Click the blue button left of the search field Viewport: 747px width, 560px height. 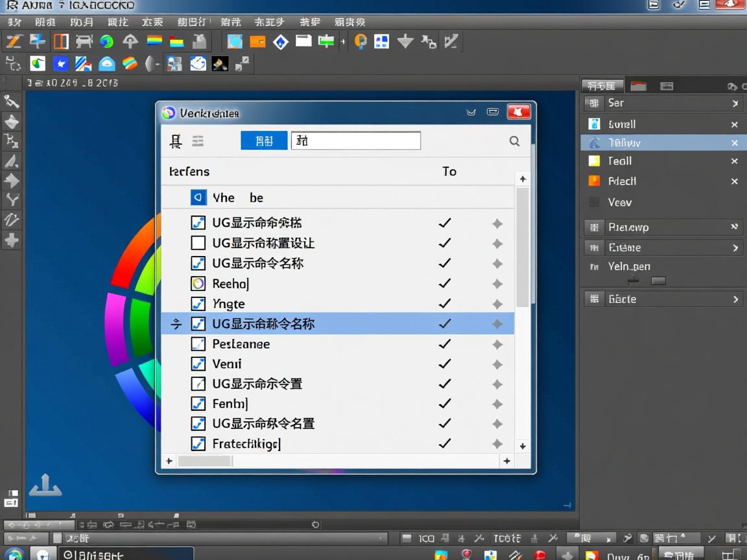264,141
